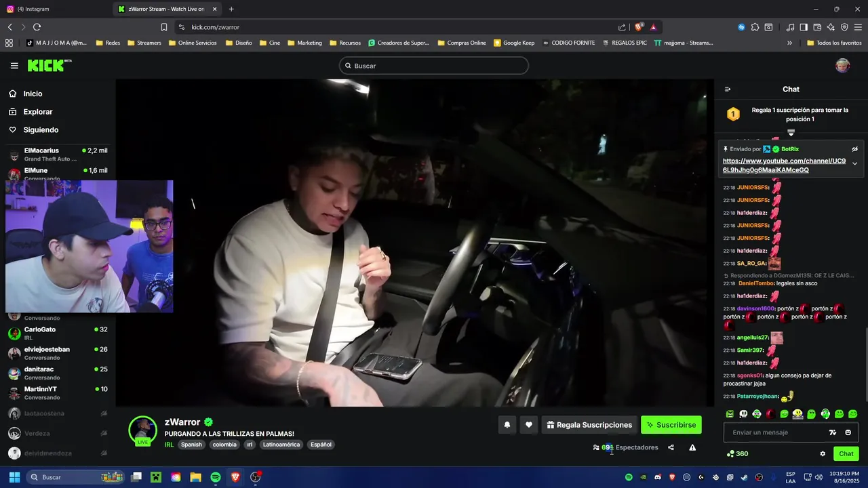Viewport: 868px width, 488px height.
Task: Collapse the chat panel with the arrow icon
Action: (728, 89)
